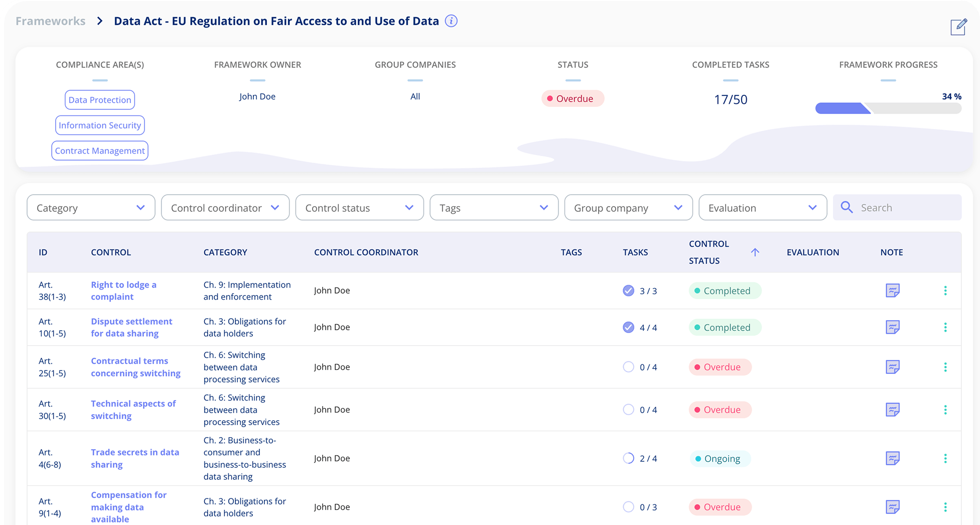The width and height of the screenshot is (980, 525).
Task: Open the three-dot menu on Contractual terms row
Action: [x=945, y=367]
